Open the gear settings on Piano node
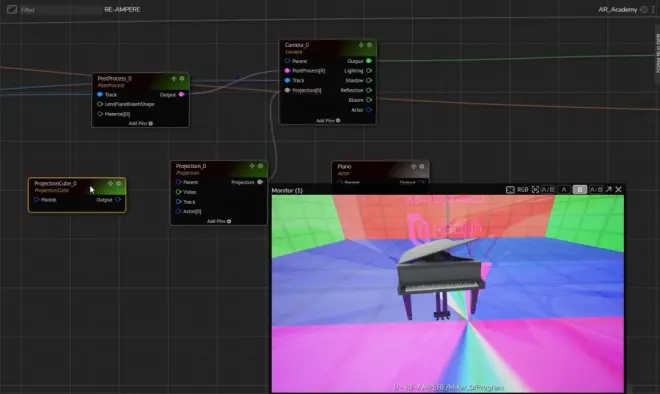The height and width of the screenshot is (394, 660). [422, 166]
